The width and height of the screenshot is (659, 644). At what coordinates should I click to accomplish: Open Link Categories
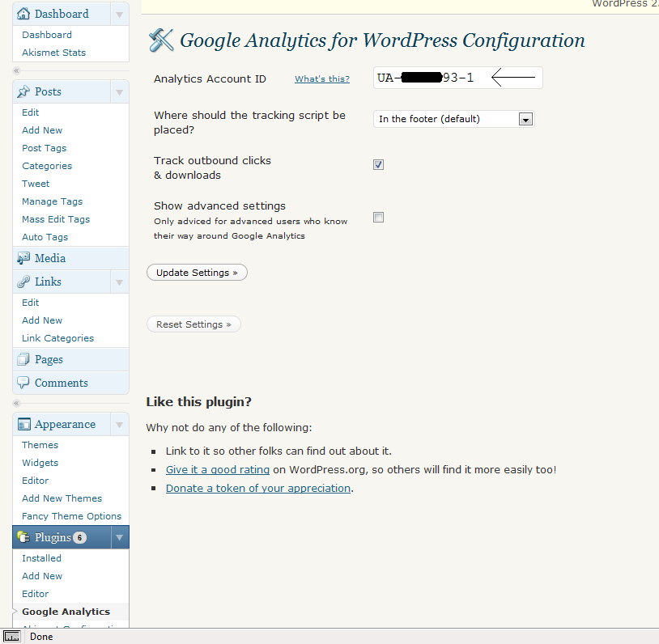(58, 338)
